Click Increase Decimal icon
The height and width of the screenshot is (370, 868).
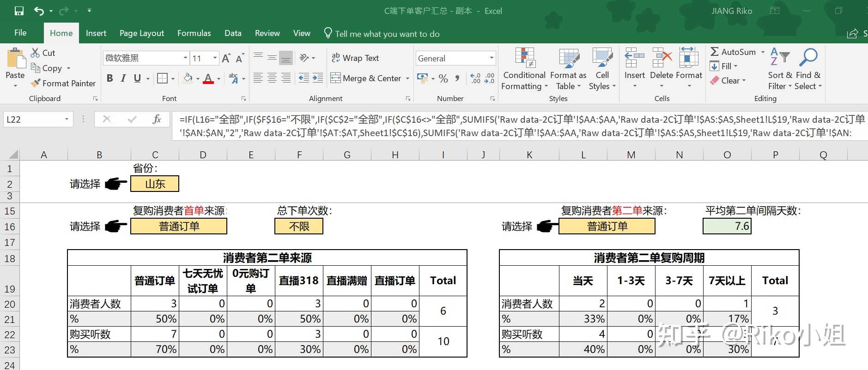coord(475,78)
